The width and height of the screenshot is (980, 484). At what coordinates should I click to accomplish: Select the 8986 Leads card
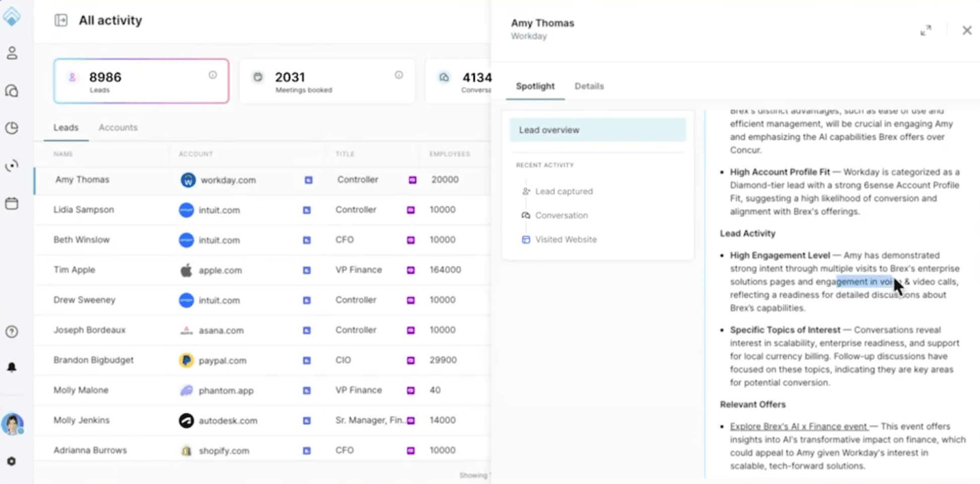[142, 81]
